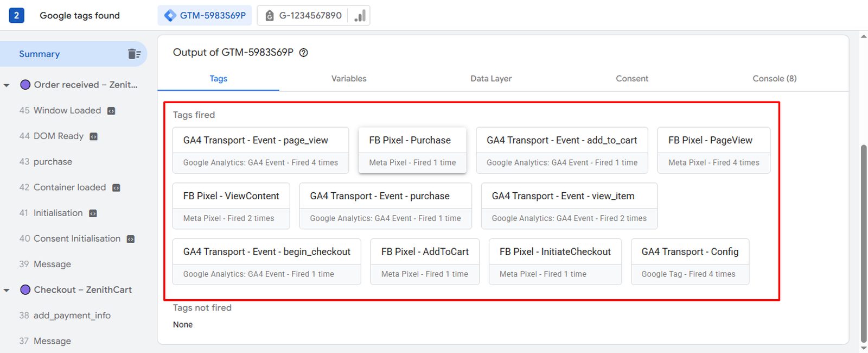Click the code badge icon beside Container loaded
Viewport: 868px width, 353px height.
(x=116, y=187)
